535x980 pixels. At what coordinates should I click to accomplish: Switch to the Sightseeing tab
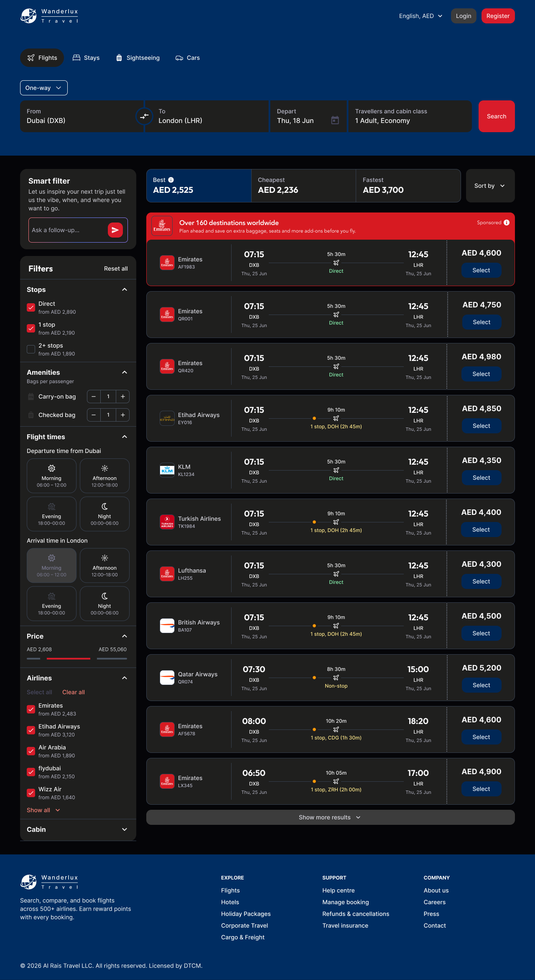(138, 58)
